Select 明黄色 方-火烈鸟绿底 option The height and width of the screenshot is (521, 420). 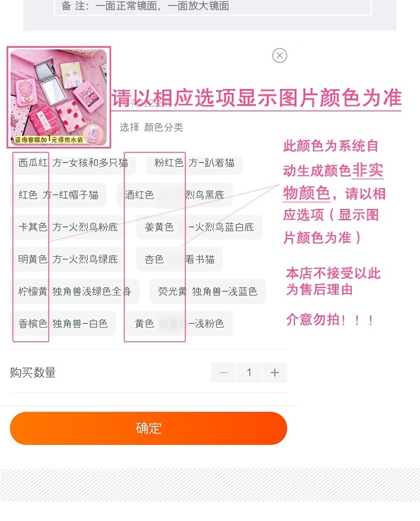click(x=68, y=259)
